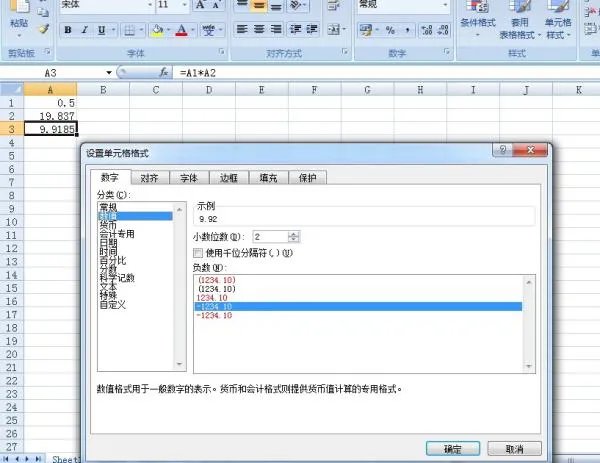Decrease font size with small A icon

point(216,5)
